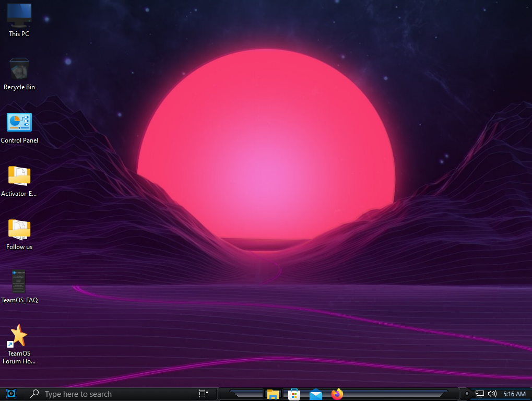
Task: Launch Firefox from the taskbar
Action: (337, 394)
